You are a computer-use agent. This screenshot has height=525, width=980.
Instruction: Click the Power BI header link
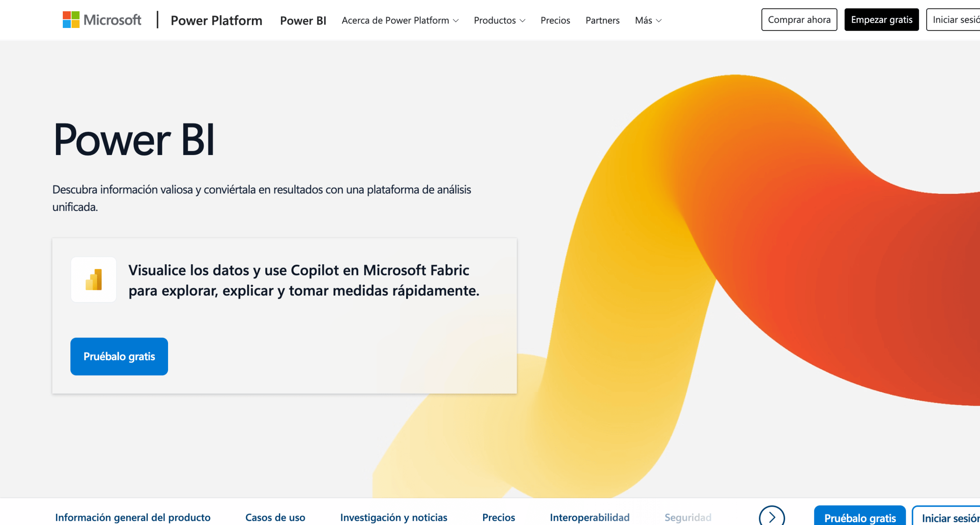pos(303,21)
